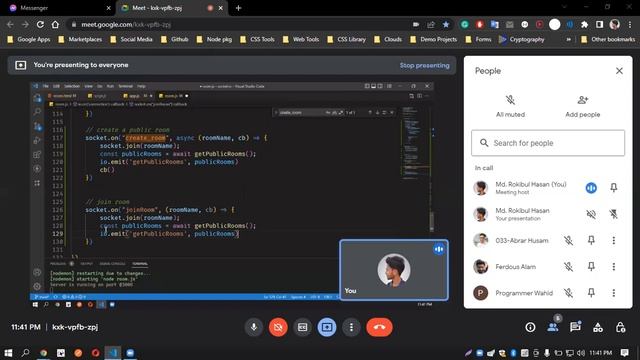The width and height of the screenshot is (640, 360).
Task: Open Github bookmark folder
Action: coord(175,40)
